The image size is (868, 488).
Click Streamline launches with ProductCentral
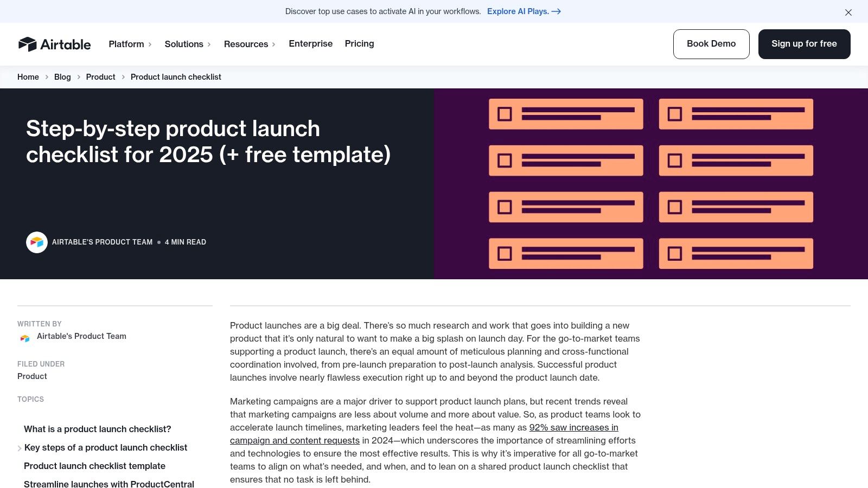pyautogui.click(x=108, y=484)
